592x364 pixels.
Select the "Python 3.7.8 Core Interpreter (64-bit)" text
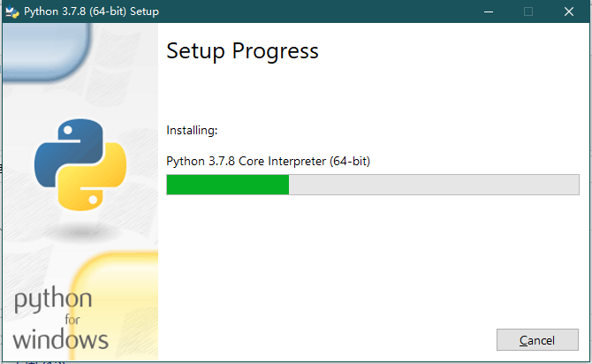[268, 162]
